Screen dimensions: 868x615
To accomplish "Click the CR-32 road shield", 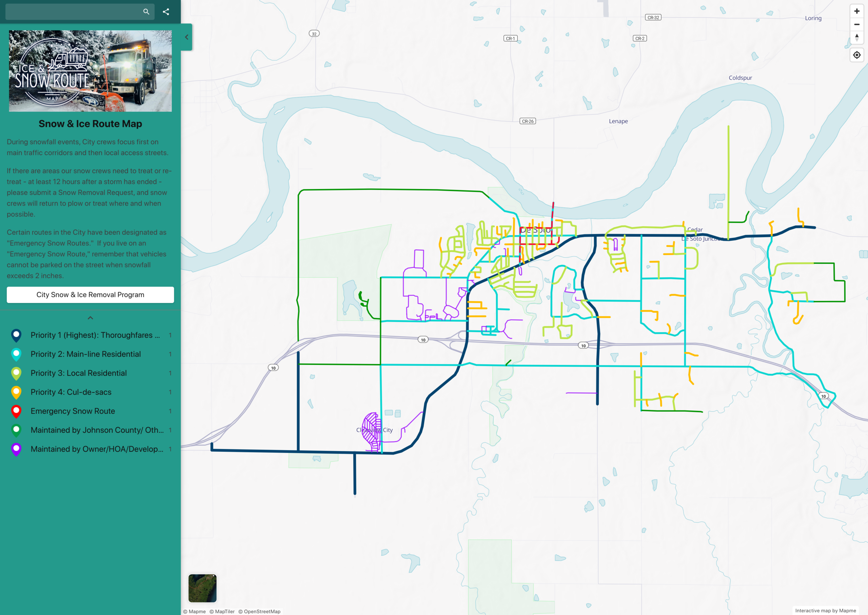I will point(653,17).
